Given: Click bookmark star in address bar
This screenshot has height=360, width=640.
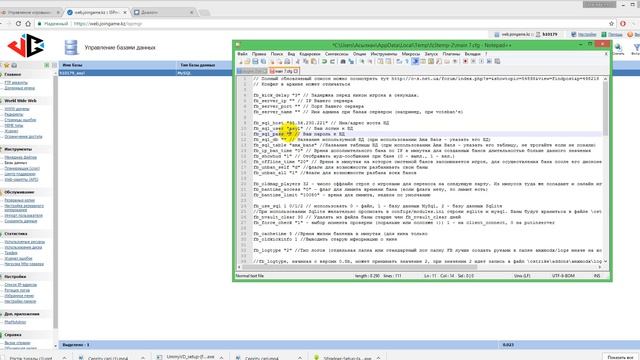Looking at the screenshot, I should [x=611, y=24].
